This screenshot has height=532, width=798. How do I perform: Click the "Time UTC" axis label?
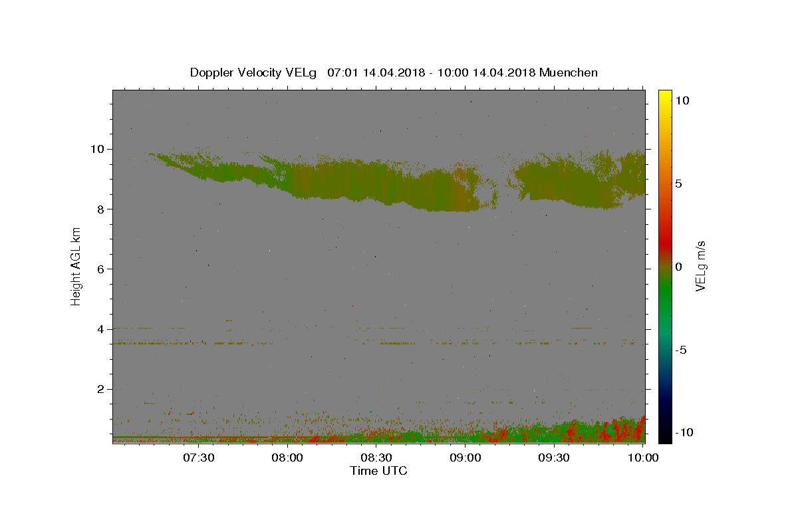[378, 471]
